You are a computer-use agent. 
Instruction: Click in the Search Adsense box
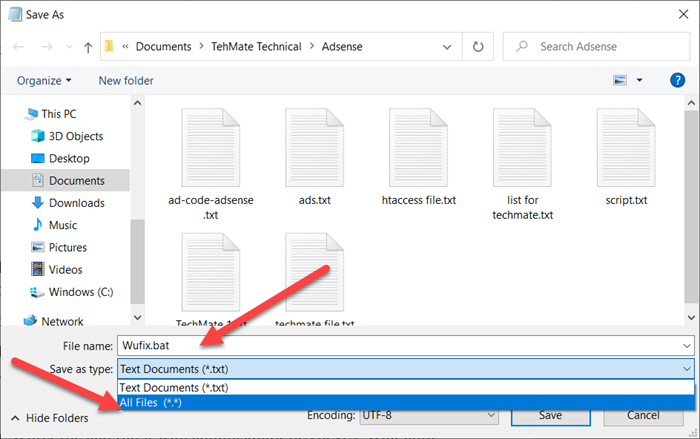pos(596,46)
